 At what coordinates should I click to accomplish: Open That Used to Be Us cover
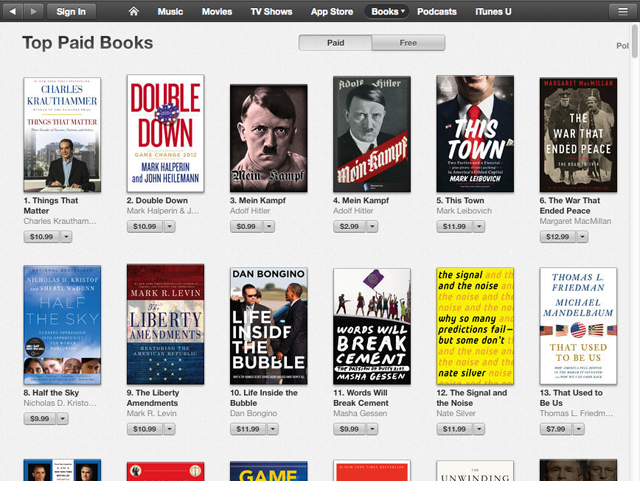coord(578,326)
